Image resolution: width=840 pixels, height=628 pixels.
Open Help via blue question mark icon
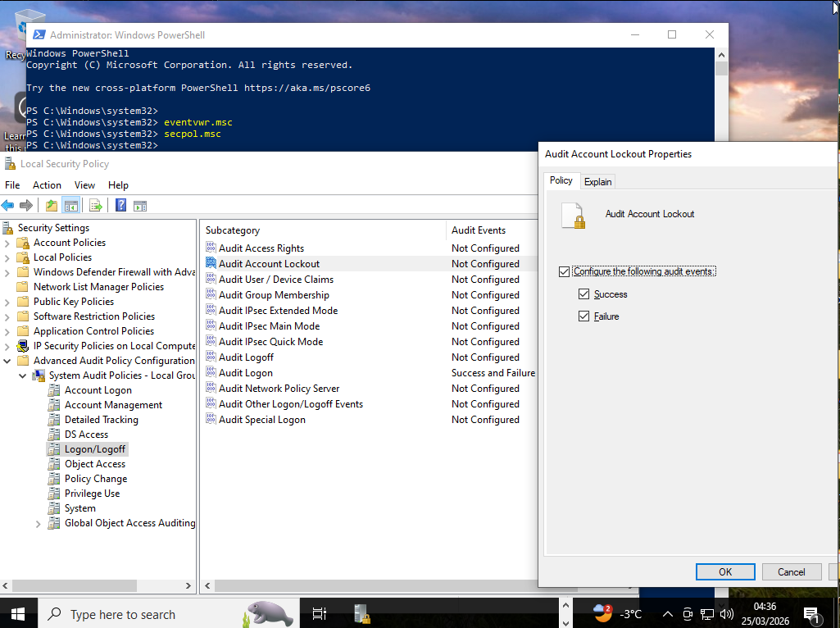(x=120, y=206)
